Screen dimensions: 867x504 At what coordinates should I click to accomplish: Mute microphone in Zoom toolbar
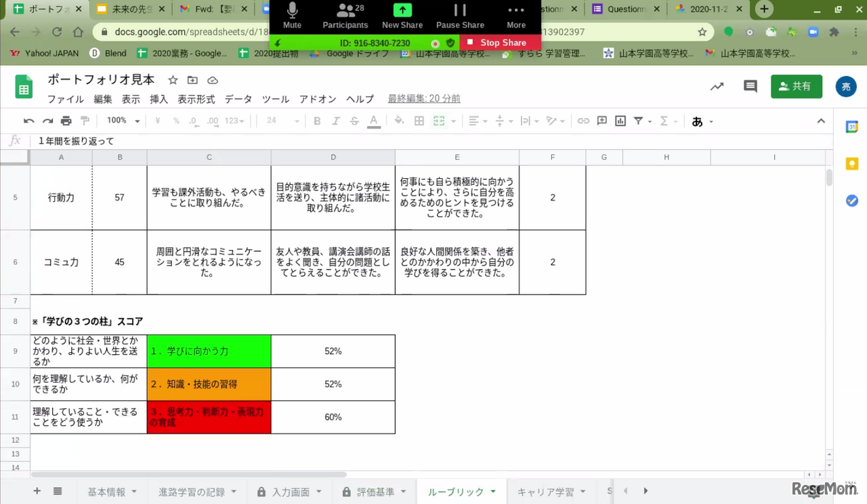click(292, 16)
